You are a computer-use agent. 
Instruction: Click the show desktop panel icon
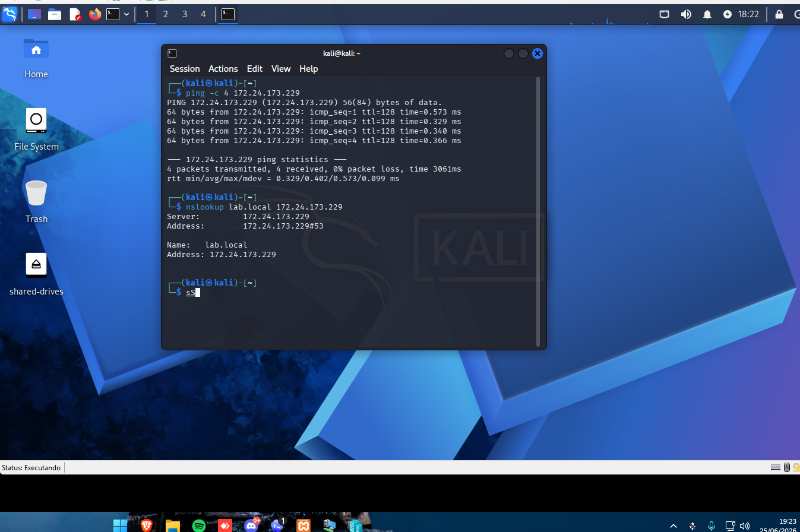coord(34,14)
